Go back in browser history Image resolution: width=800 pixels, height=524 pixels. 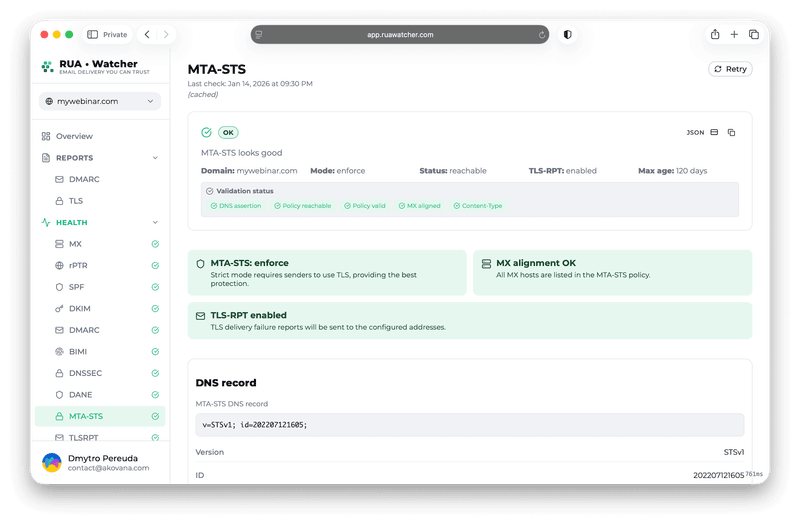[147, 34]
